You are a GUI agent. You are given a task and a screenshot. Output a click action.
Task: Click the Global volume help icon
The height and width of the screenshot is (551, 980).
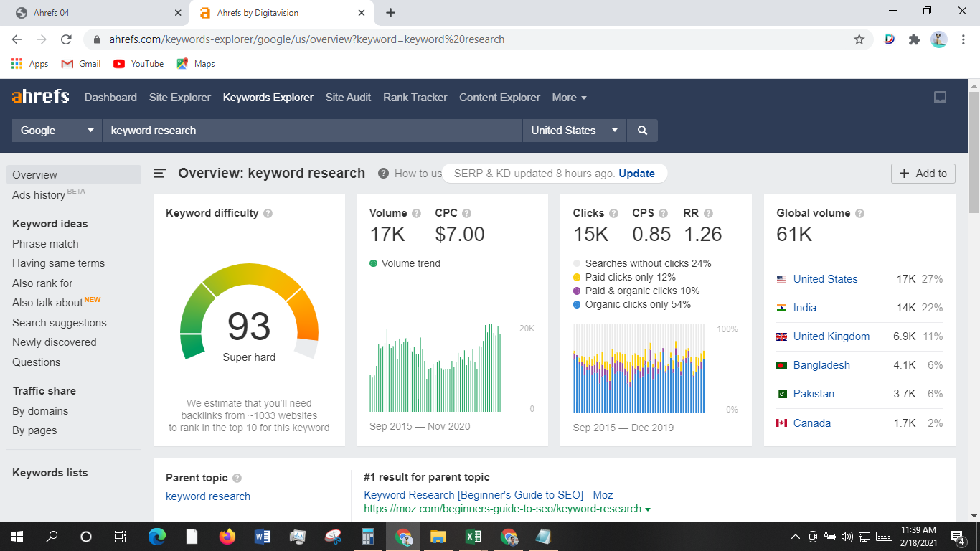[859, 213]
